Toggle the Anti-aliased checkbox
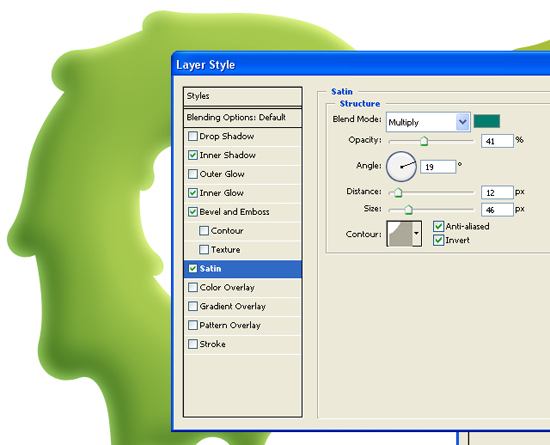 point(438,226)
